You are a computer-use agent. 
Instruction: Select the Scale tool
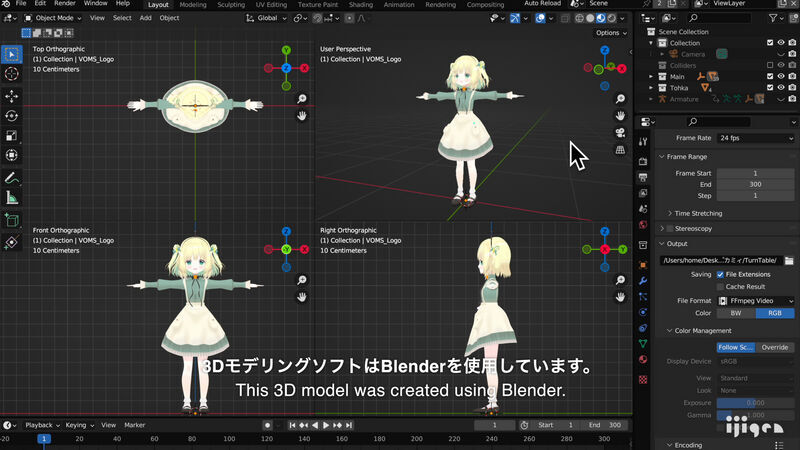click(x=12, y=136)
